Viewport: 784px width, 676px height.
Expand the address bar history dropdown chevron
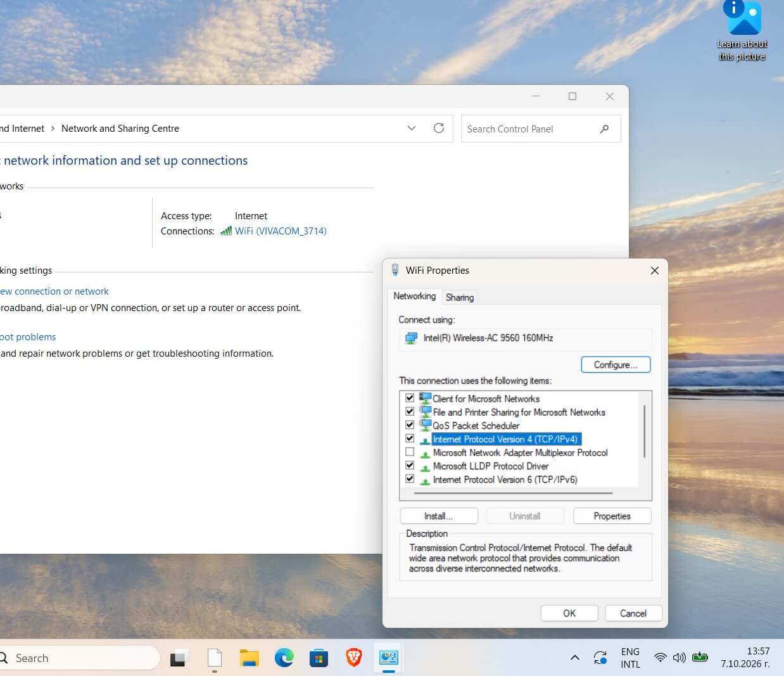click(412, 128)
